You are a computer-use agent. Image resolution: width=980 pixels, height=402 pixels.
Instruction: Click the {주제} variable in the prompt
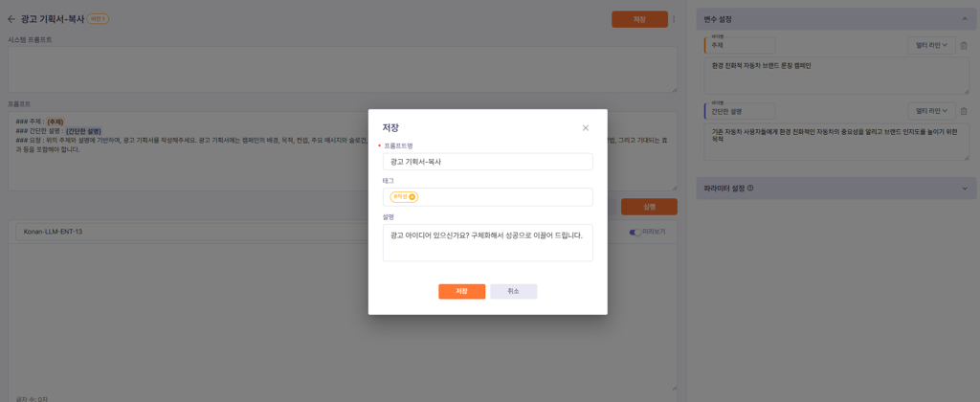coord(56,122)
